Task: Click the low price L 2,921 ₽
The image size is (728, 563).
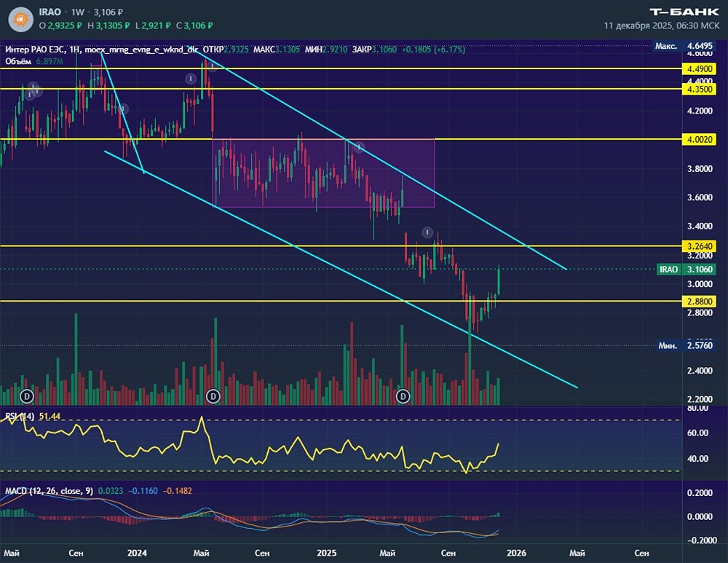Action: [x=153, y=25]
